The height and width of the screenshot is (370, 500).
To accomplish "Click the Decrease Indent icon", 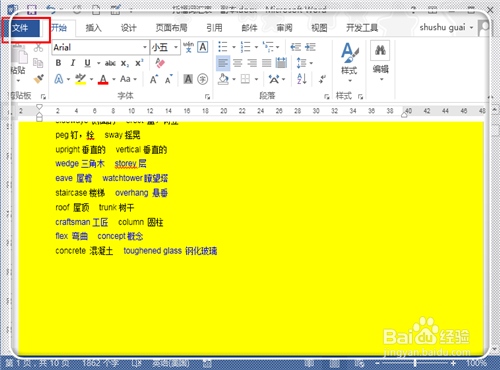I will 295,47.
